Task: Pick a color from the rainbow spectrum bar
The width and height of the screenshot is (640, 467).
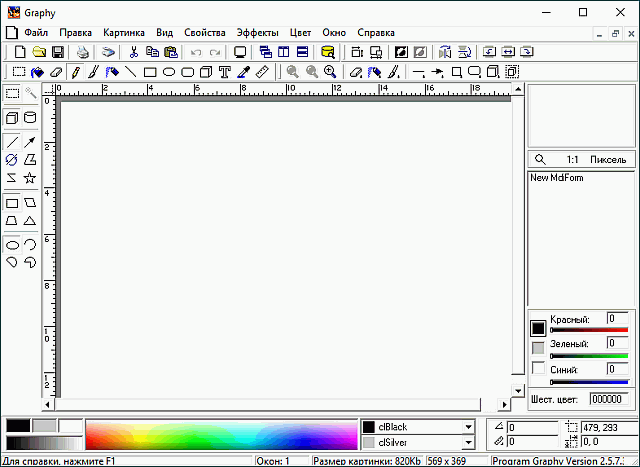Action: (220, 435)
